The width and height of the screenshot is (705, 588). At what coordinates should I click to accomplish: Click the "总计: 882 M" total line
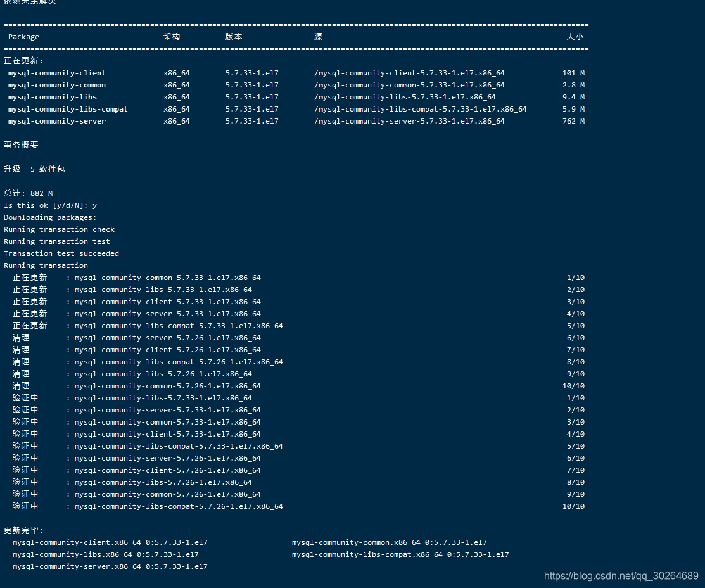click(29, 193)
